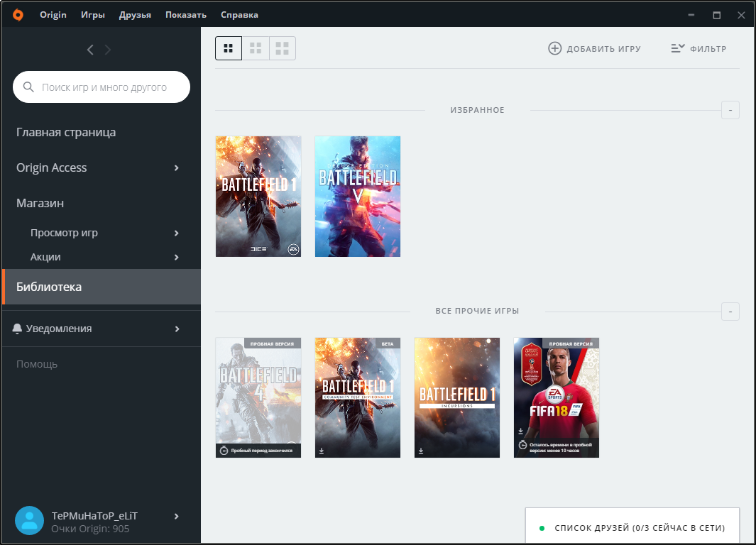Expand the Origin Access submenu chevron

[x=177, y=167]
